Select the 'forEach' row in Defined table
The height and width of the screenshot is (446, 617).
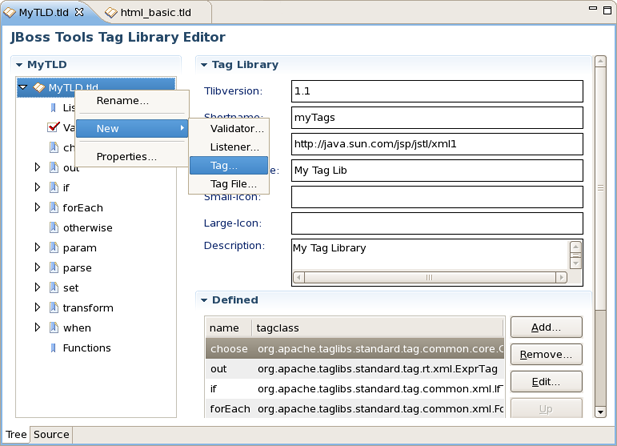[x=355, y=409]
